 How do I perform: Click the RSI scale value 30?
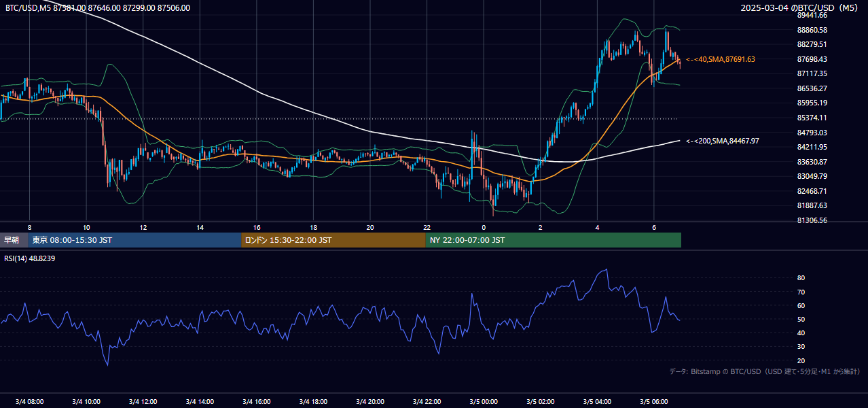(x=801, y=347)
